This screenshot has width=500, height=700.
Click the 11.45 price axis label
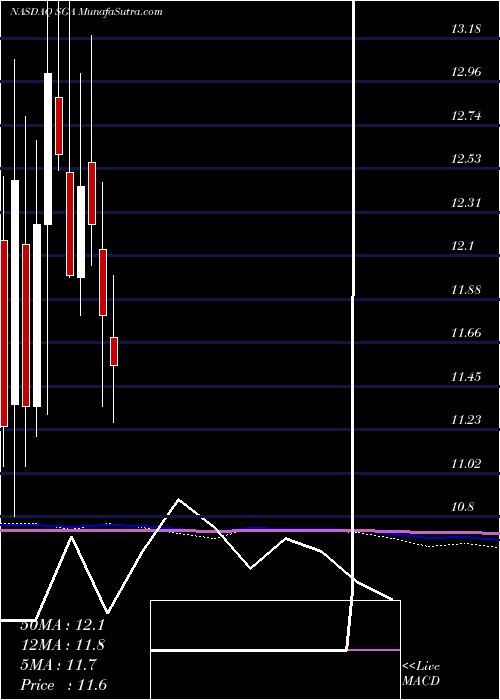click(x=466, y=377)
